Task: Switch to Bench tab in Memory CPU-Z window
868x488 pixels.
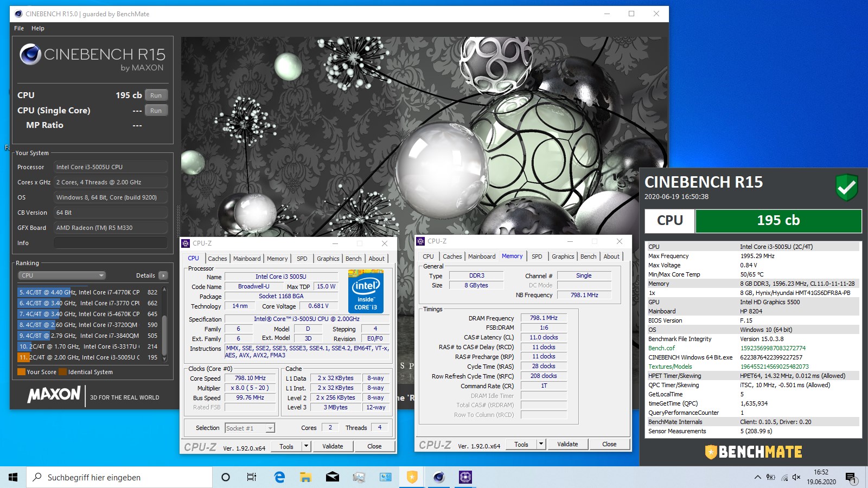Action: [589, 256]
